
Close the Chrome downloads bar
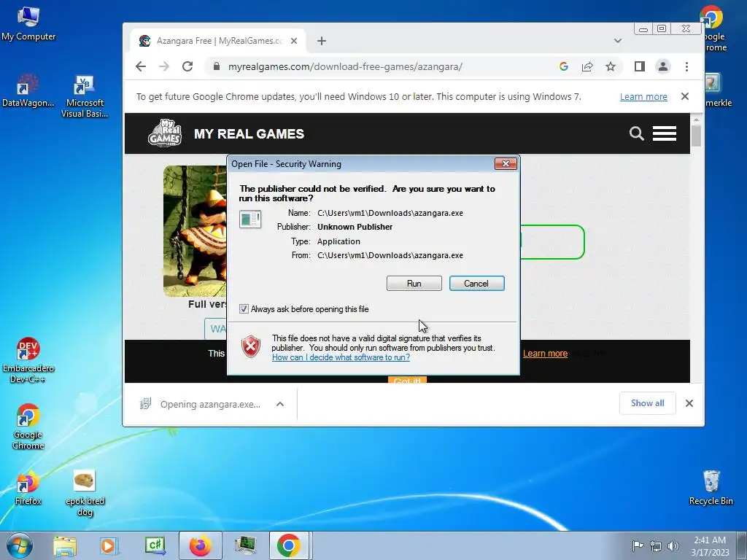click(689, 403)
